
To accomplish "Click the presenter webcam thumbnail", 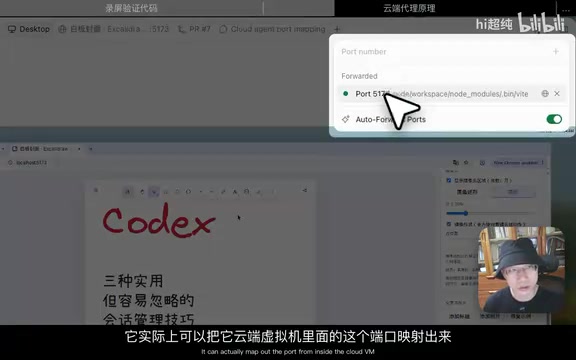I will click(522, 269).
